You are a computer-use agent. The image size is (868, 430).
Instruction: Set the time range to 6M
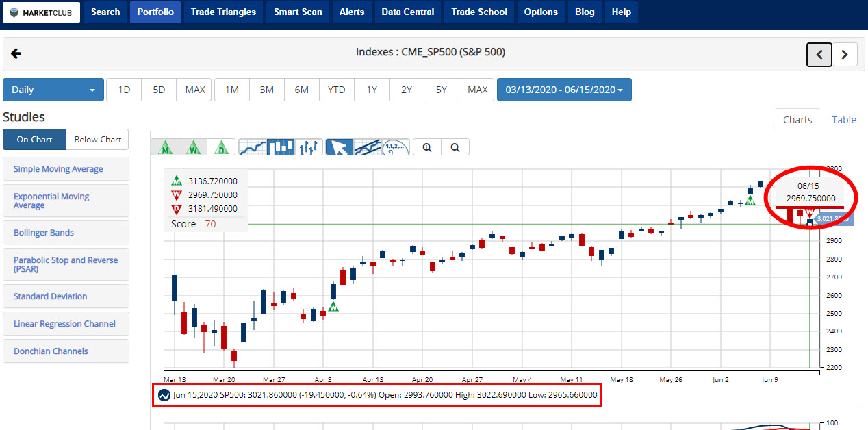click(302, 90)
